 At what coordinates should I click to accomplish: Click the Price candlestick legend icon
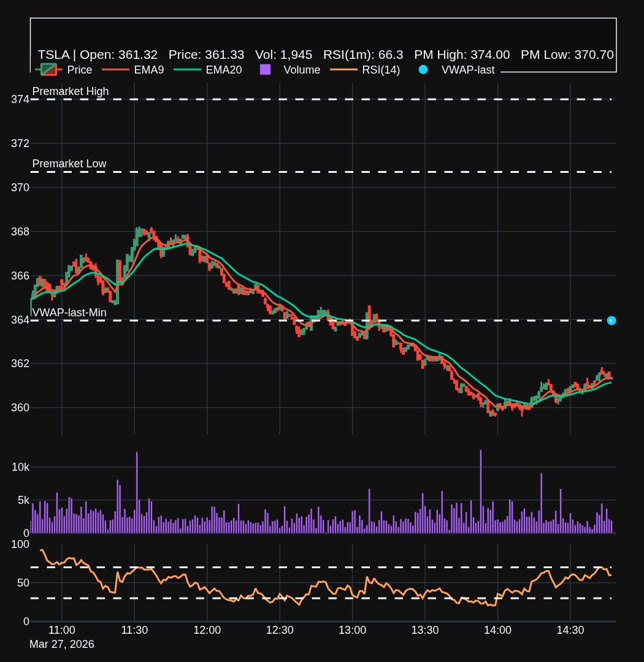[48, 70]
